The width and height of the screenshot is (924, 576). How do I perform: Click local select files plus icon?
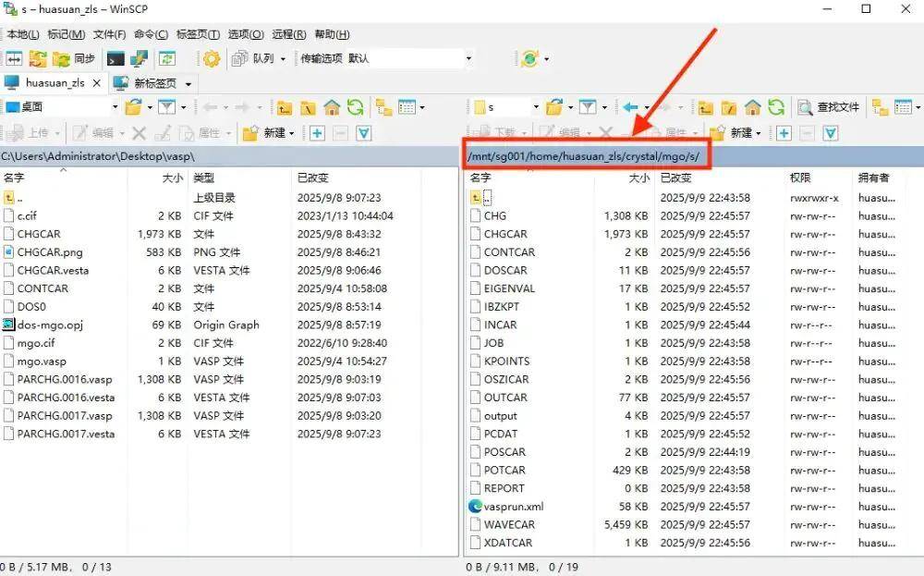coord(317,133)
